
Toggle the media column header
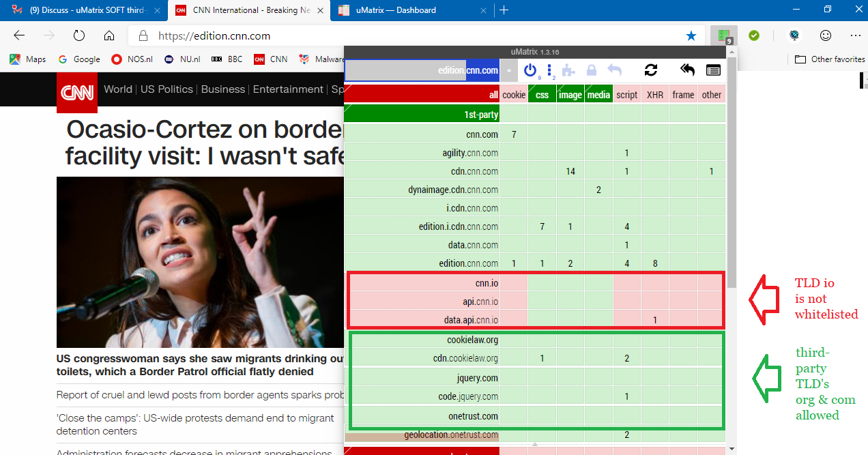598,95
